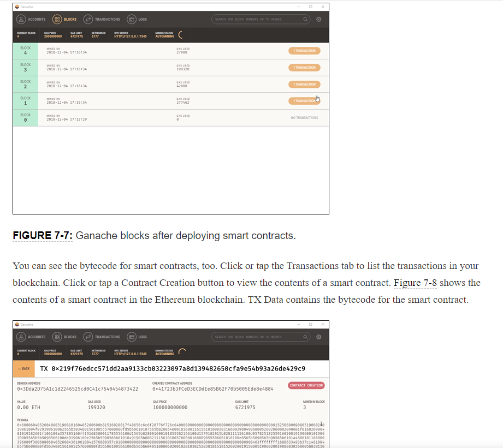Click the FIGURE 7-7 caption label
Image resolution: width=503 pixels, height=448 pixels.
(x=43, y=236)
